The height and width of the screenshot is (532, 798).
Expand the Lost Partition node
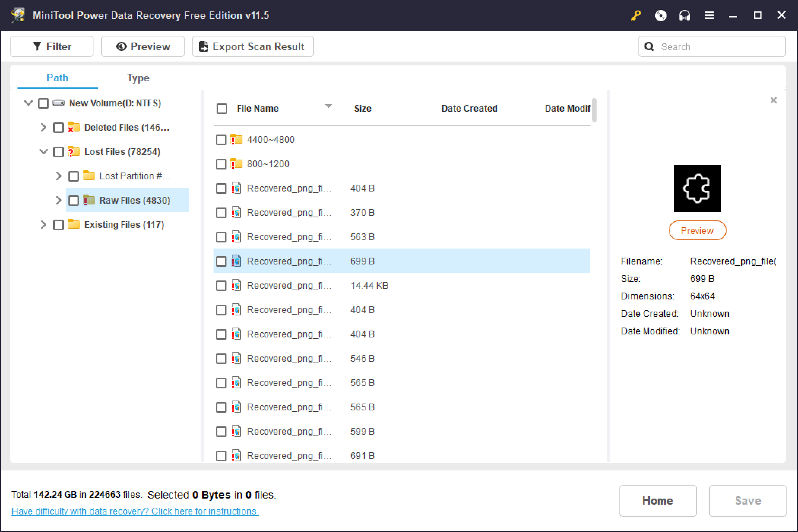pyautogui.click(x=59, y=176)
